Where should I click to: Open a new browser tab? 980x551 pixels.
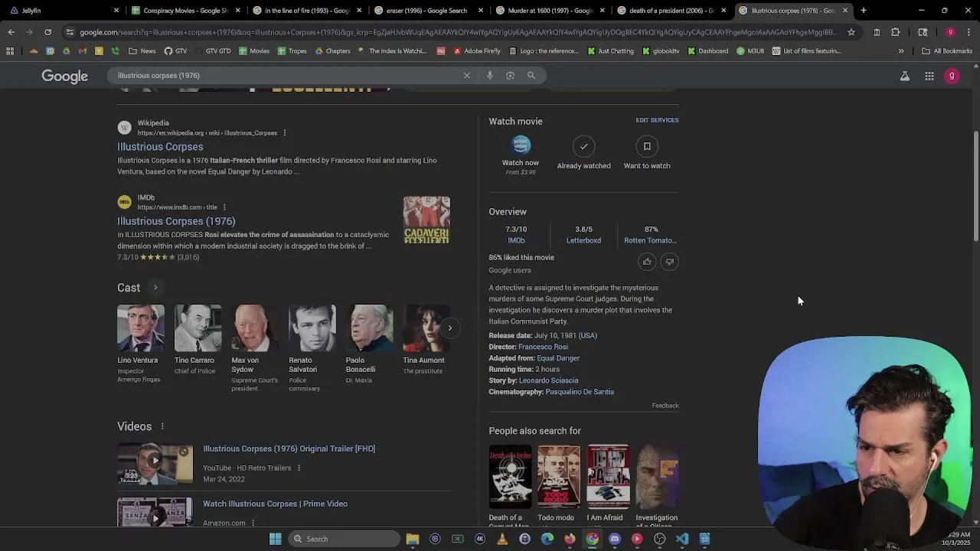[x=863, y=11]
